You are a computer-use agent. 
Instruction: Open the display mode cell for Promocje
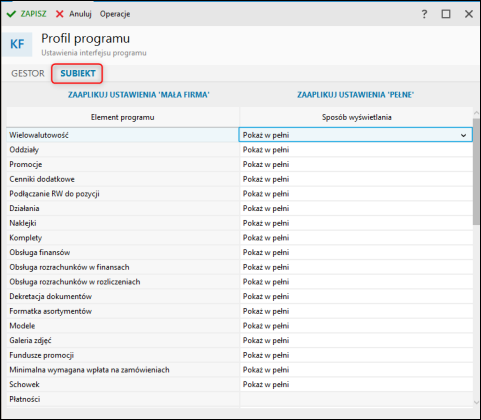[x=356, y=164]
